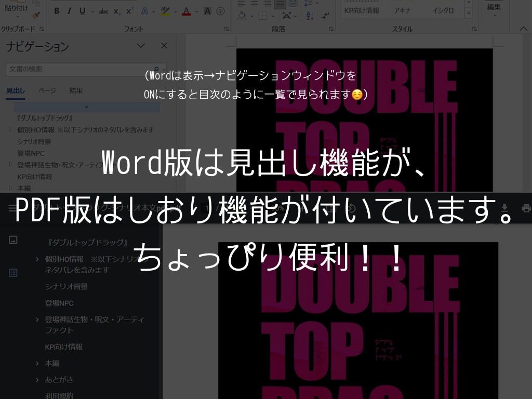532x399 pixels.
Task: Click the enclose characters icon
Action: click(x=220, y=11)
